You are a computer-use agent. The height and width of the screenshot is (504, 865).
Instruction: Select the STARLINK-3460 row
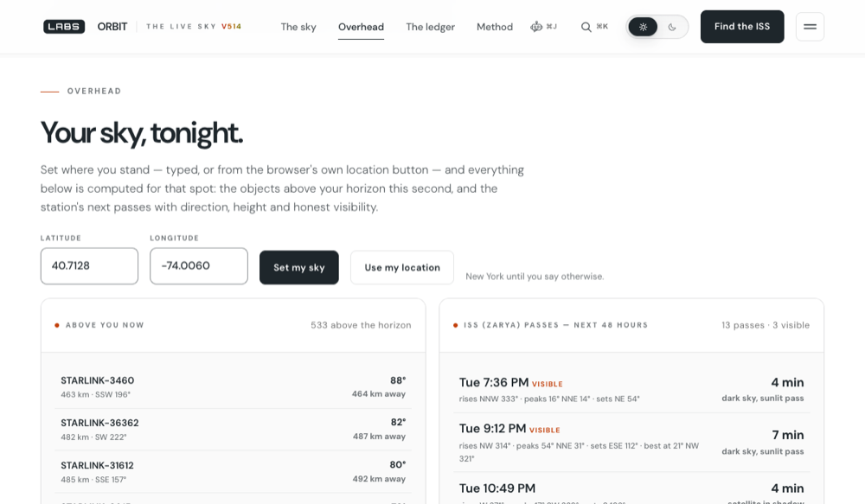[234, 387]
